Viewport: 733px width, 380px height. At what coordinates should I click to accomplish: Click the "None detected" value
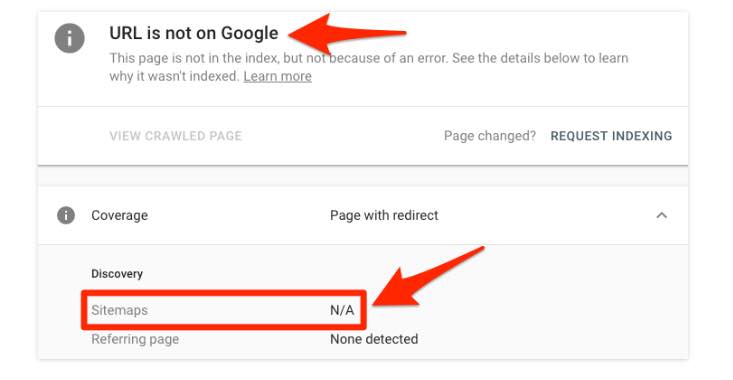tap(374, 339)
